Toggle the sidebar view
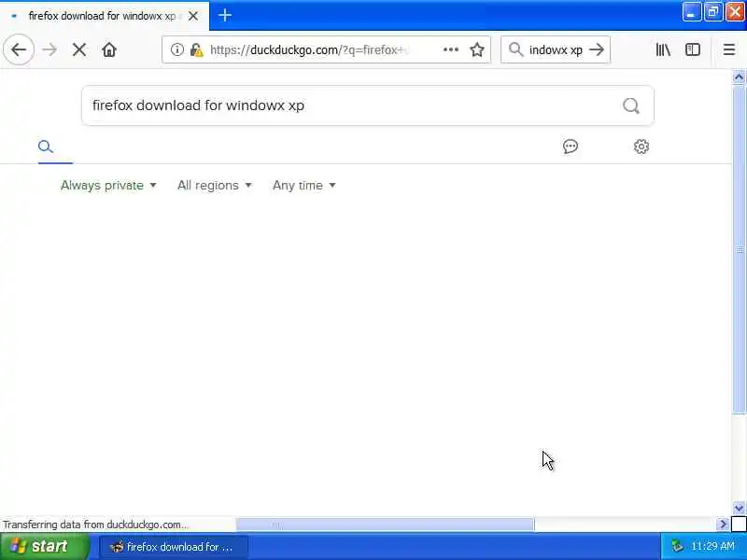The height and width of the screenshot is (560, 747). 692,49
